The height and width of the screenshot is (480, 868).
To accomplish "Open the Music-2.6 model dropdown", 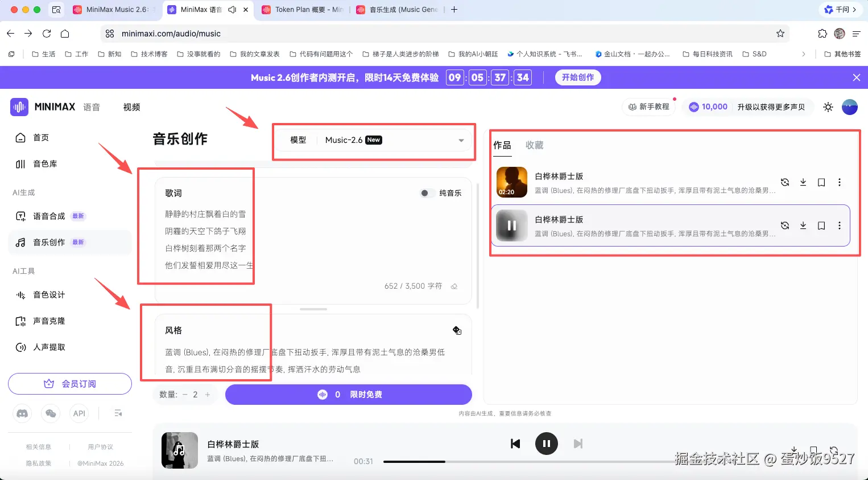I will coord(461,140).
